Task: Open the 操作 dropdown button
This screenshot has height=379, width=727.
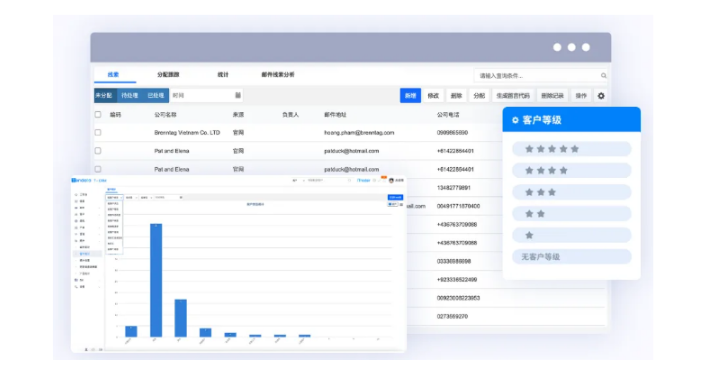Action: point(581,96)
